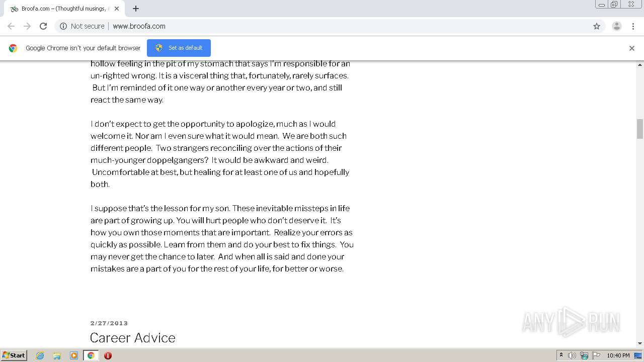The height and width of the screenshot is (362, 644).
Task: Open media player taskbar icon
Action: tap(74, 355)
